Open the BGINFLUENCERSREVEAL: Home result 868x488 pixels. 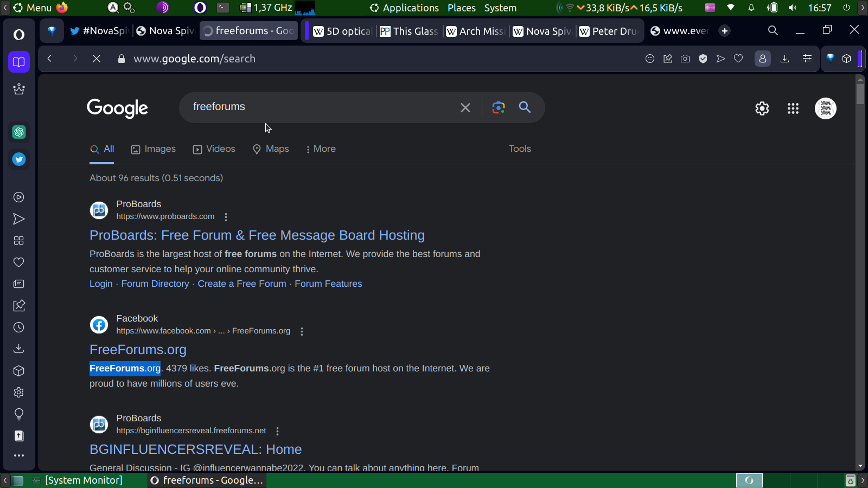195,450
